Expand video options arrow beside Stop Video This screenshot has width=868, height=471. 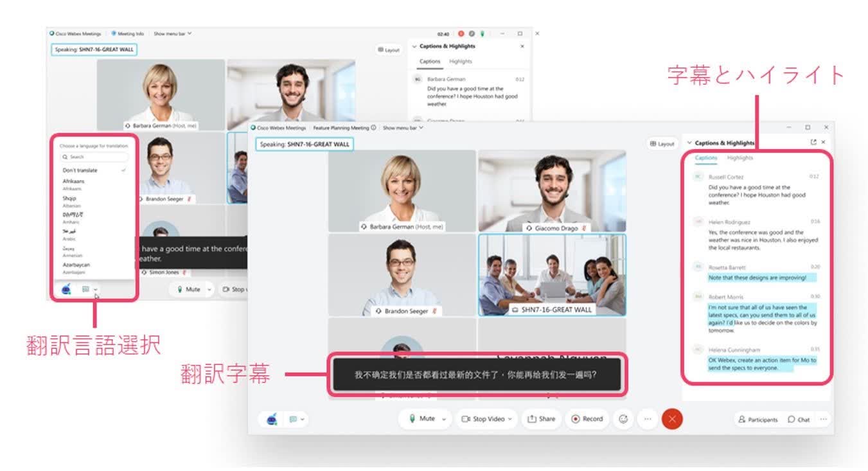[511, 419]
